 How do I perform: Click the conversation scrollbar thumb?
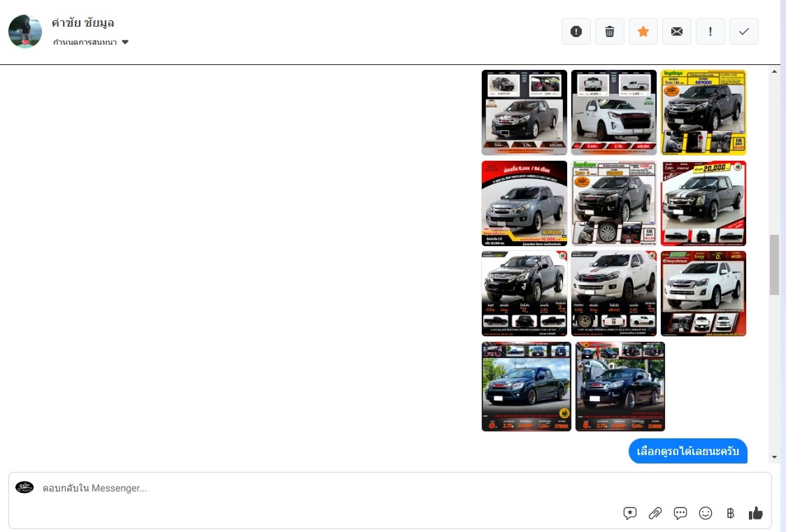click(775, 264)
